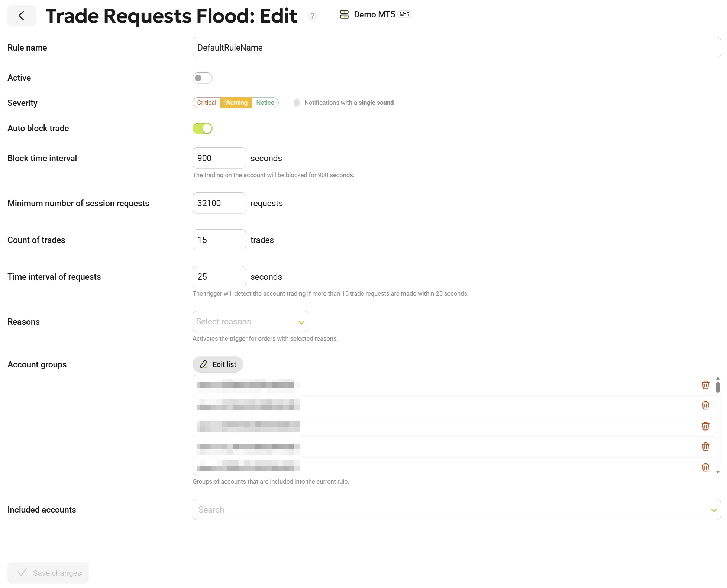Click the back arrow button
Viewport: 727px width, 588px height.
pyautogui.click(x=22, y=16)
